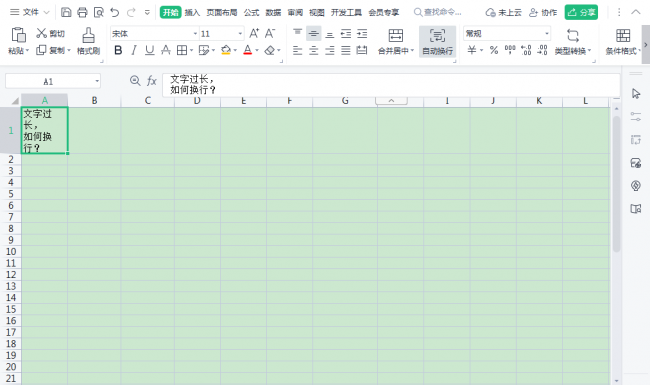Open Type Conversion (类型转换)

coord(573,41)
